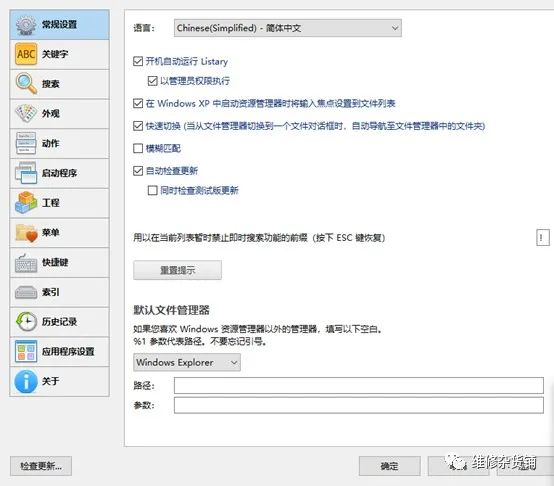Click the 重置提示 button
The height and width of the screenshot is (486, 554).
[x=177, y=270]
